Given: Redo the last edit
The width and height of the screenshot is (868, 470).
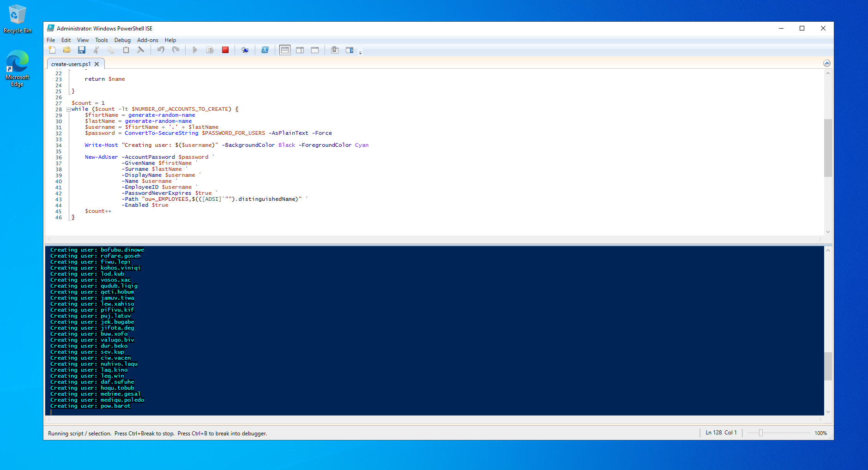Looking at the screenshot, I should pos(175,50).
